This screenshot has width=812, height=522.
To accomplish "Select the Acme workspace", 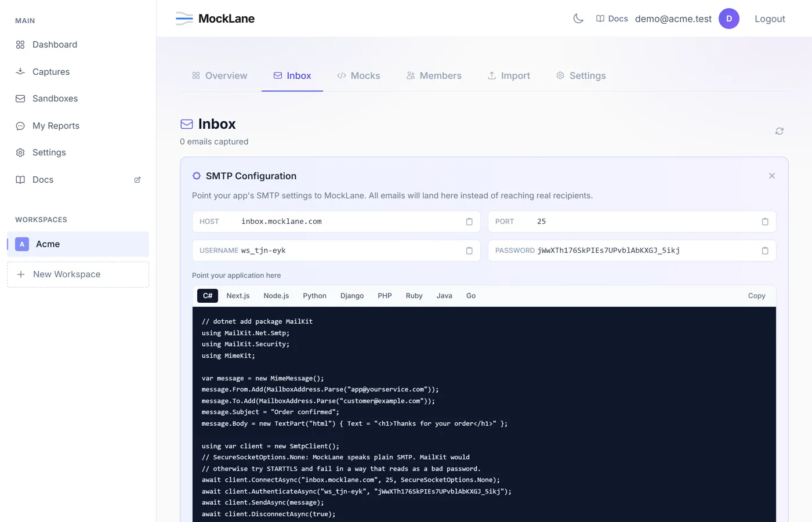I will tap(78, 244).
